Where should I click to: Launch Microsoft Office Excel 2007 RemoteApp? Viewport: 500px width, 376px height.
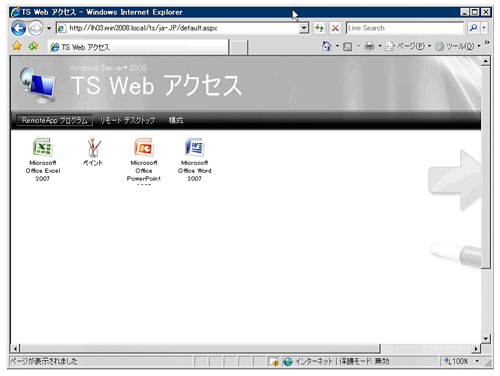[x=43, y=160]
